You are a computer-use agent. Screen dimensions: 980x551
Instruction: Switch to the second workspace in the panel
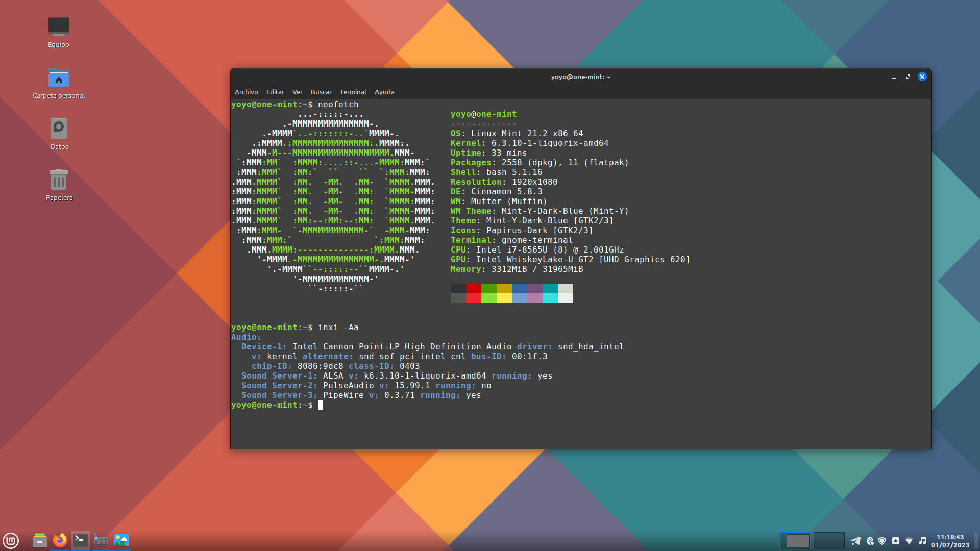[828, 541]
